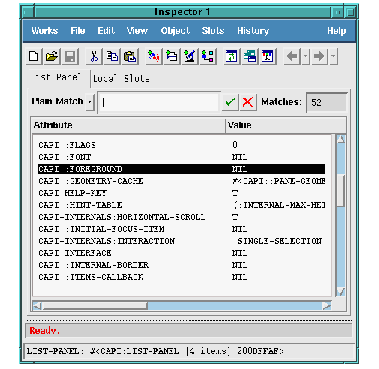The image size is (379, 369).
Task: Click the Matches count field showing 52
Action: [326, 102]
